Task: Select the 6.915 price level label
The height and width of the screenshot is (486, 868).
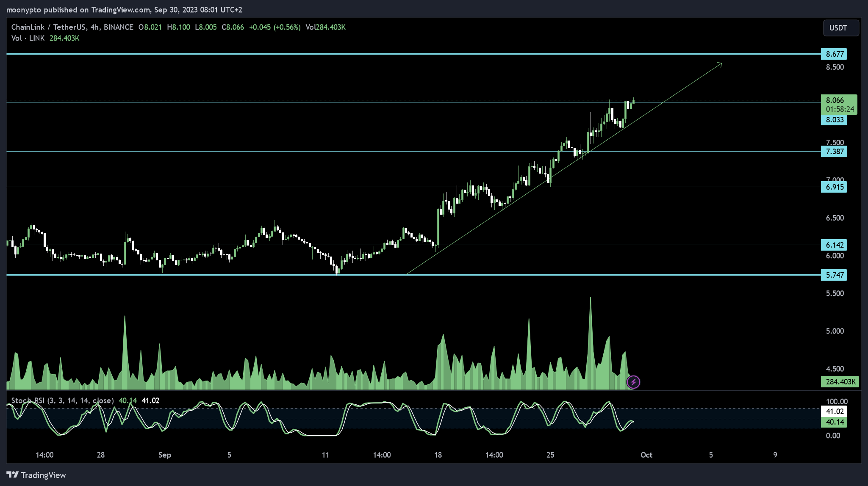Action: click(x=834, y=187)
